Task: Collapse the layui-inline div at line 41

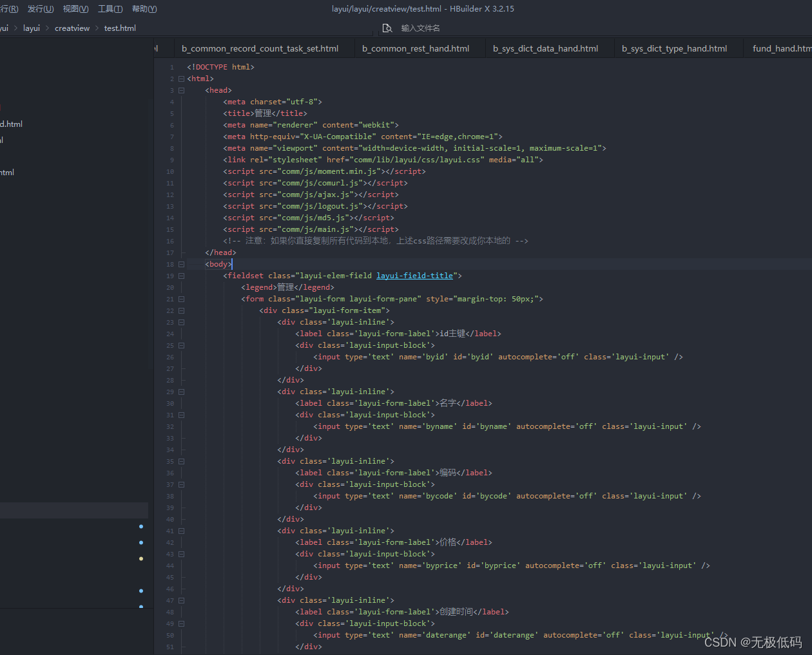Action: click(181, 531)
